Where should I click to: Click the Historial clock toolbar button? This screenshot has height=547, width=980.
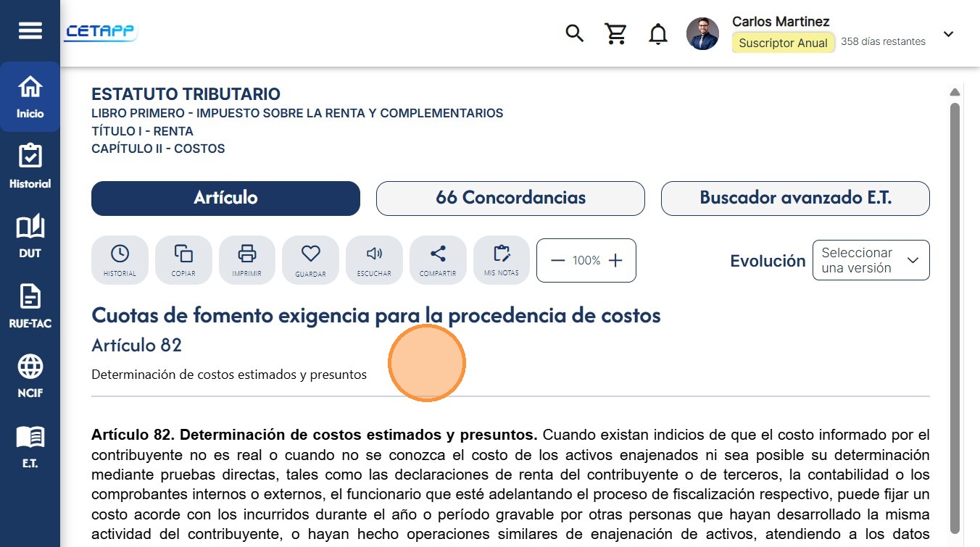coord(120,260)
